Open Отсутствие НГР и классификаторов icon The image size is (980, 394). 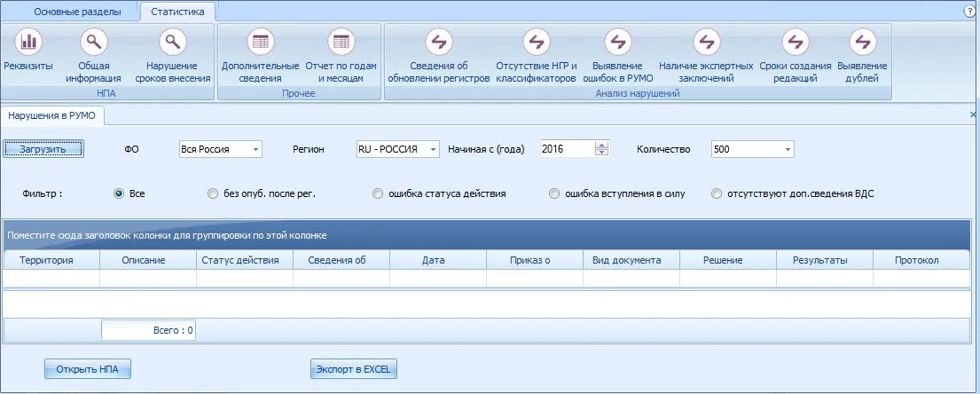(537, 43)
